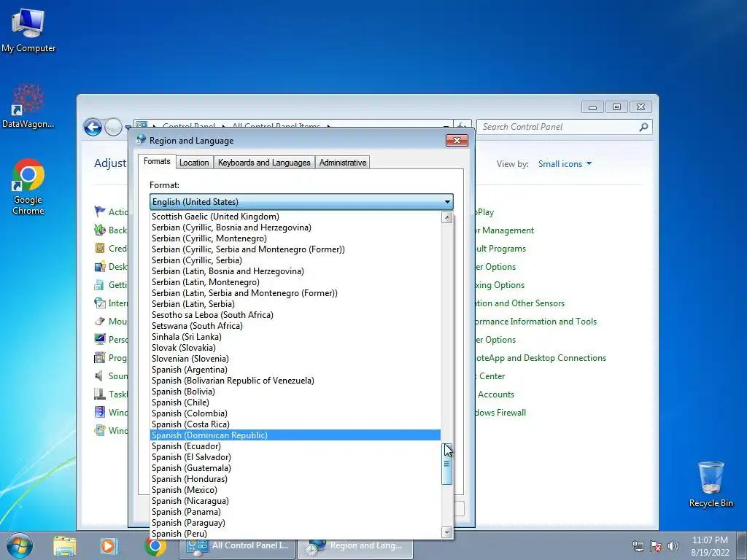Switch to Region and Language taskbar button
Image resolution: width=747 pixels, height=560 pixels.
tap(355, 546)
